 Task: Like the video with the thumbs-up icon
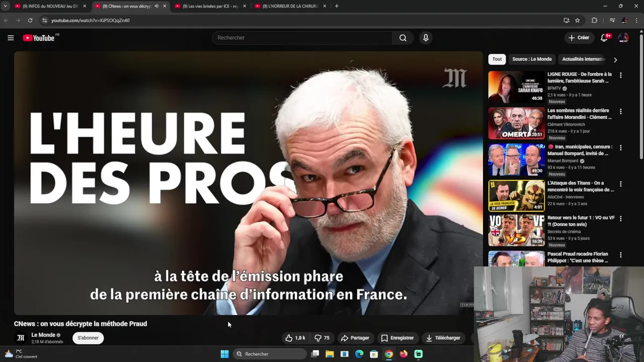(295, 338)
